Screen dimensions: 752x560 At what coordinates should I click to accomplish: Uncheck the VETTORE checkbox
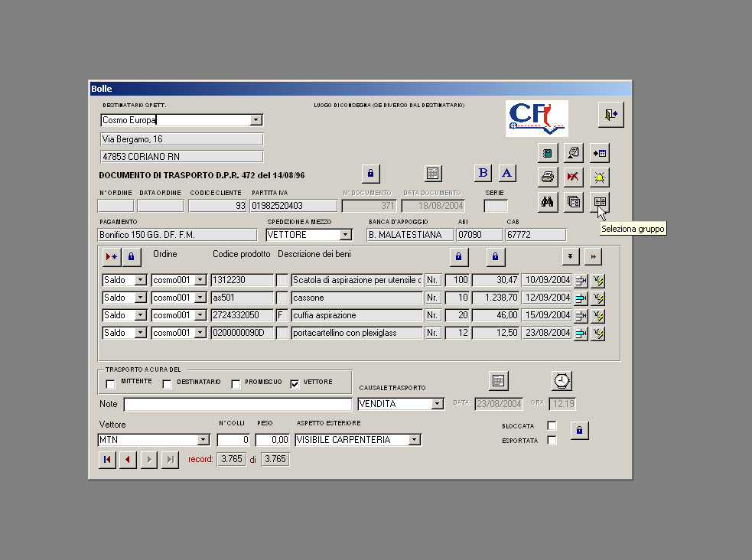295,384
